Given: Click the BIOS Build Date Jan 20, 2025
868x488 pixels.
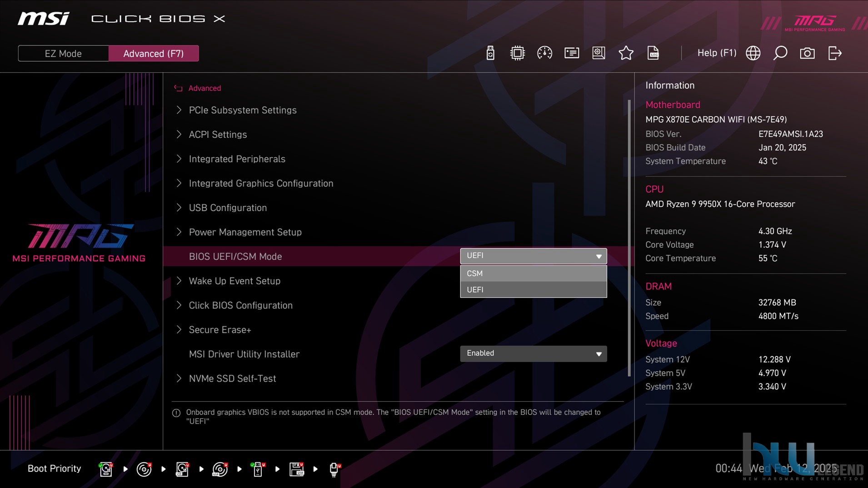Looking at the screenshot, I should (782, 148).
